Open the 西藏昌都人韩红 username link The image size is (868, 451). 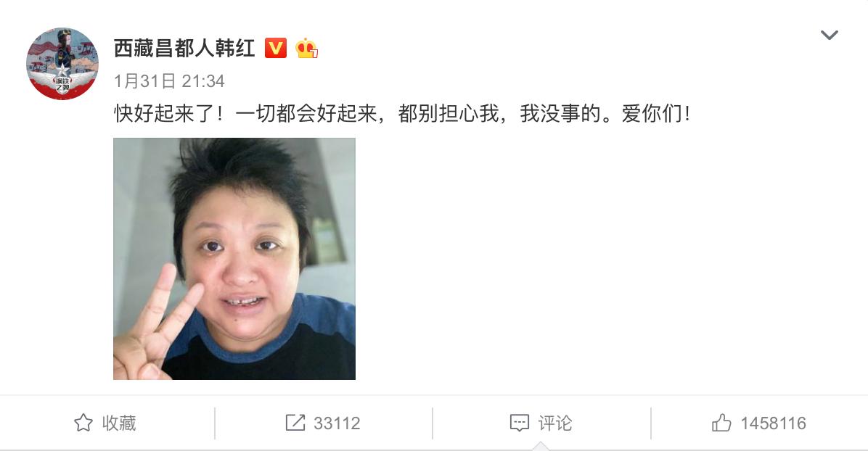(184, 48)
